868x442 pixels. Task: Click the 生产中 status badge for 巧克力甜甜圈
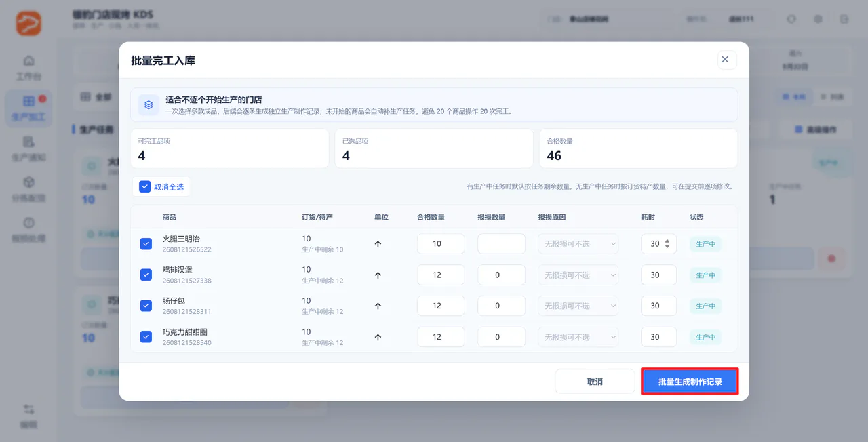point(705,337)
